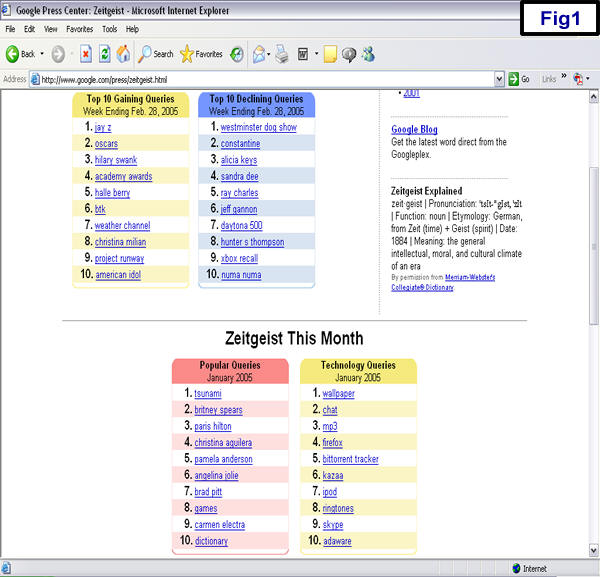Open the 2001 archive link
Image resolution: width=600 pixels, height=577 pixels.
coord(411,93)
